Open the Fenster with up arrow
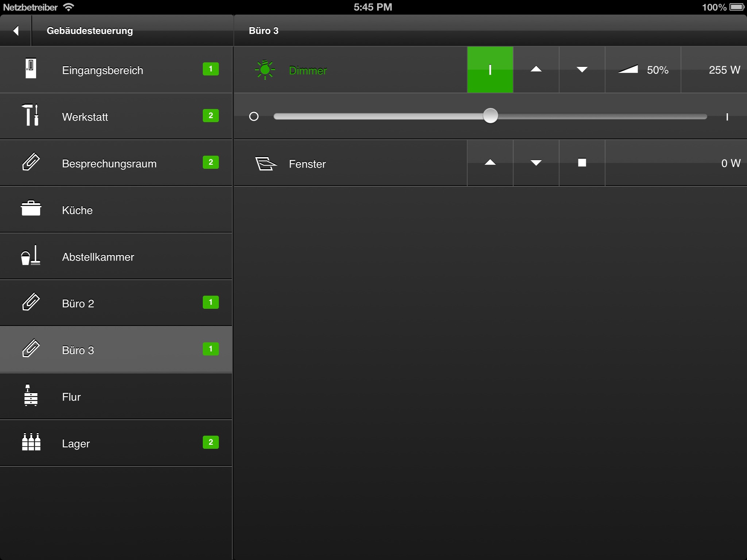The image size is (747, 560). [490, 163]
